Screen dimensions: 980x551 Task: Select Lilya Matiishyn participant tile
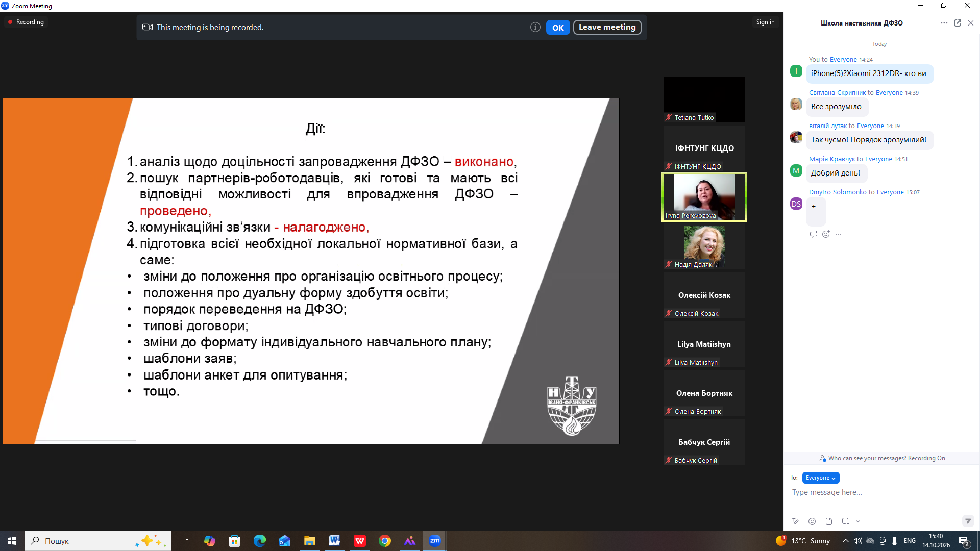coord(704,345)
